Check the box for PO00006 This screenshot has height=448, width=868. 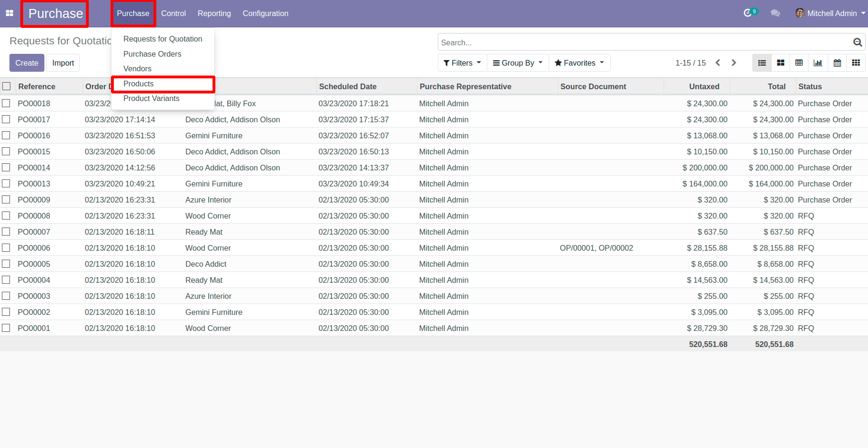pyautogui.click(x=6, y=248)
